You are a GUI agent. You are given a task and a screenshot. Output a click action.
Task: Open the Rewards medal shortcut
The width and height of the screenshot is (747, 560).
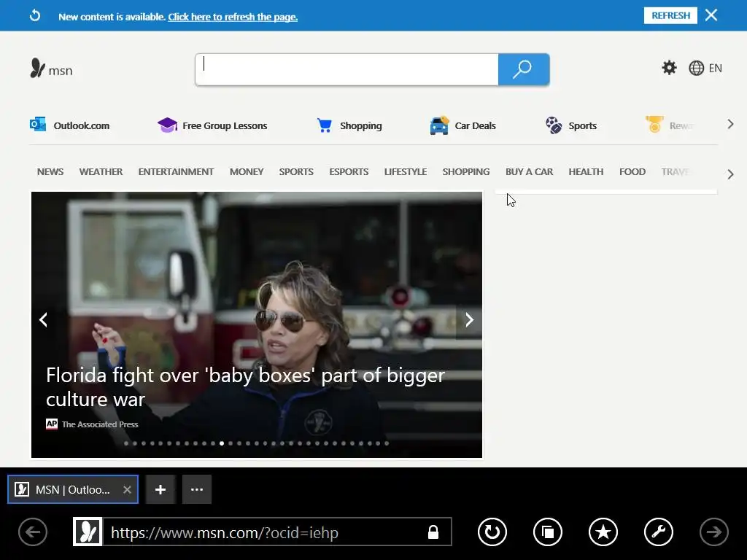tap(669, 125)
